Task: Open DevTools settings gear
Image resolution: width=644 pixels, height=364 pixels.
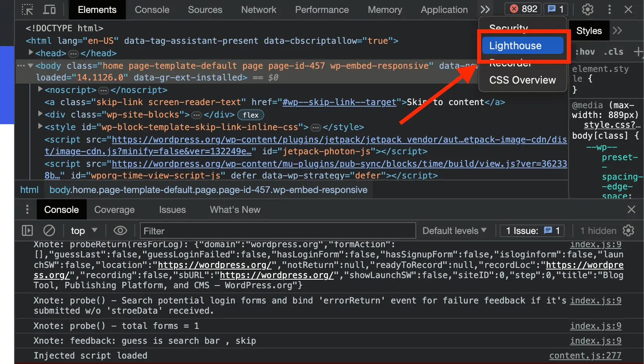Action: click(x=587, y=9)
